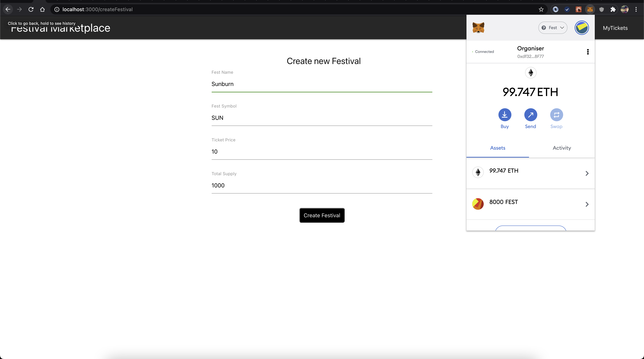Click the Fest Symbol field containing SUN
This screenshot has width=644, height=359.
[x=321, y=118]
